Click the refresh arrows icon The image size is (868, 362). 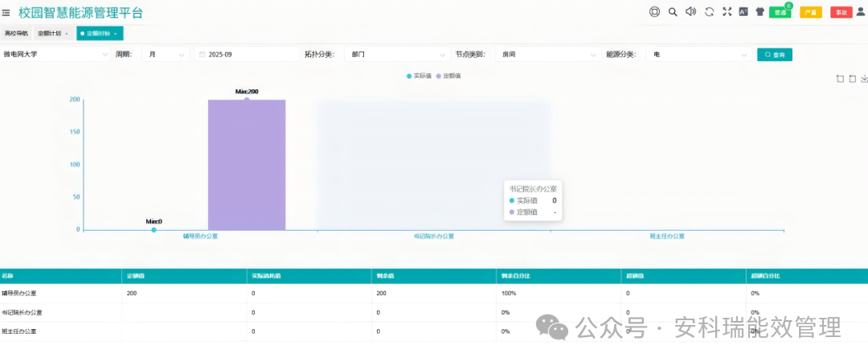[x=709, y=12]
